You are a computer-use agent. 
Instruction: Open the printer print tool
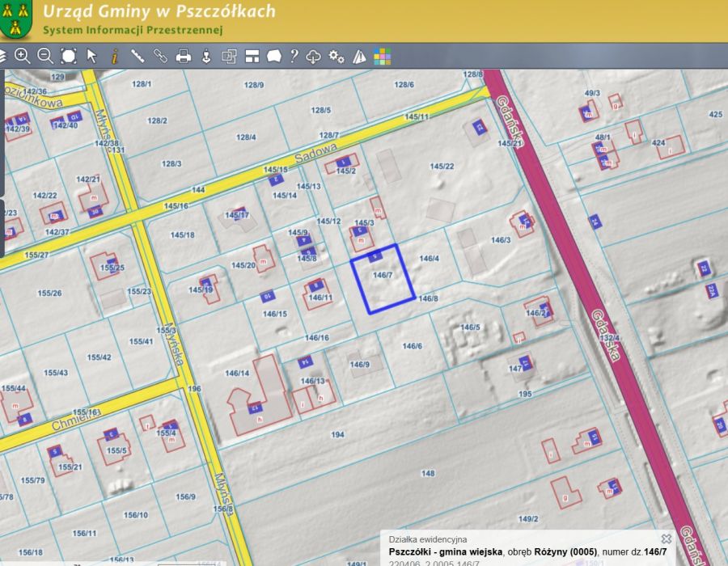pos(184,56)
